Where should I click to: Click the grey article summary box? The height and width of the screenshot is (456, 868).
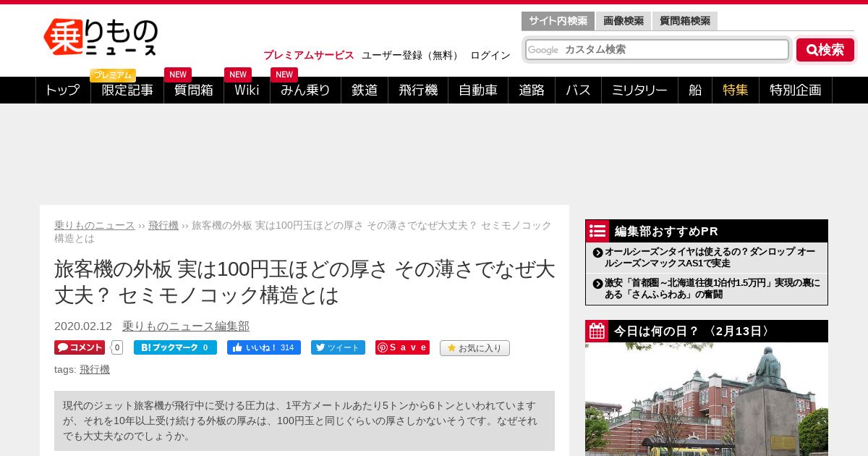click(x=305, y=421)
